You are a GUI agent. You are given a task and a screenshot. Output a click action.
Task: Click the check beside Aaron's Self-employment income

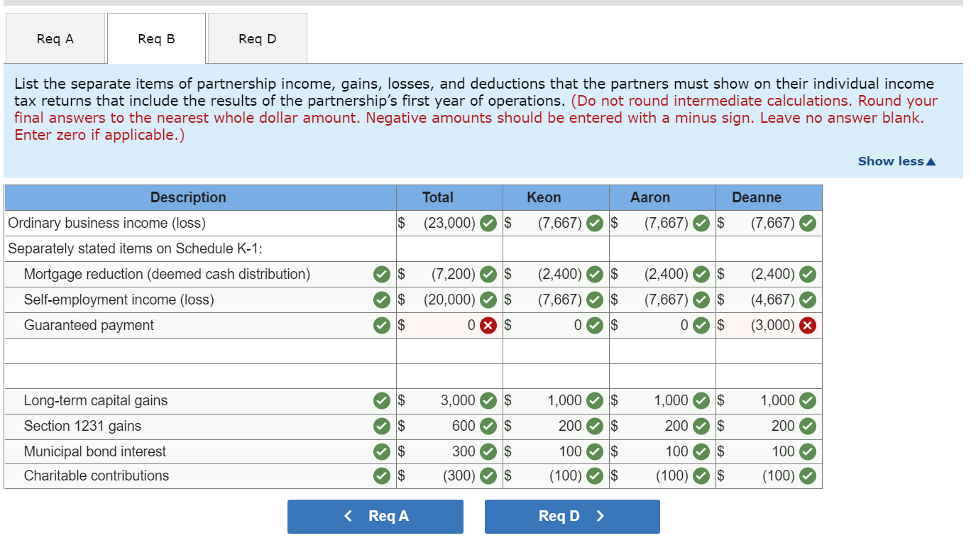tap(701, 300)
